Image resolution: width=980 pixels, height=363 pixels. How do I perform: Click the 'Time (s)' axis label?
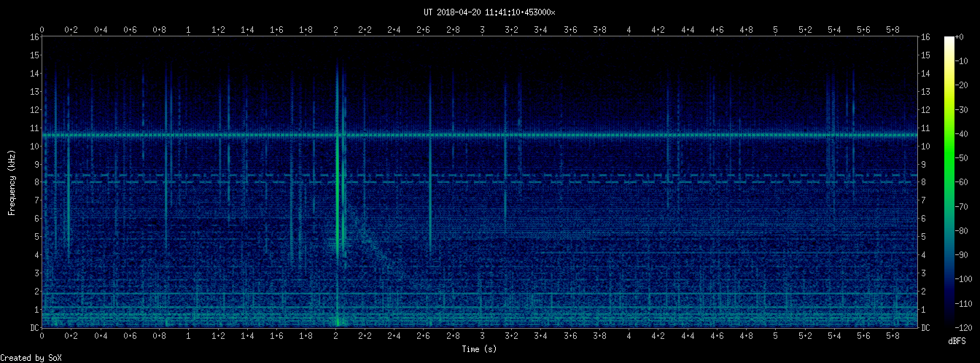(480, 350)
